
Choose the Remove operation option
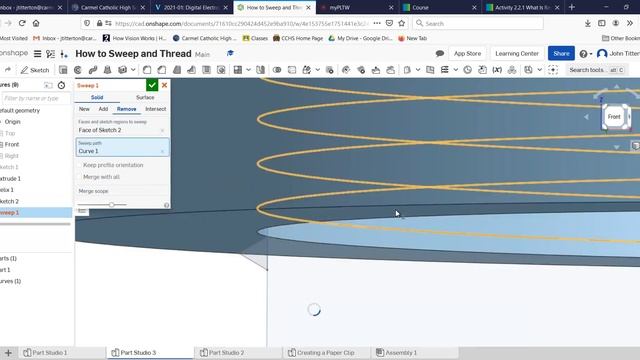(x=127, y=109)
